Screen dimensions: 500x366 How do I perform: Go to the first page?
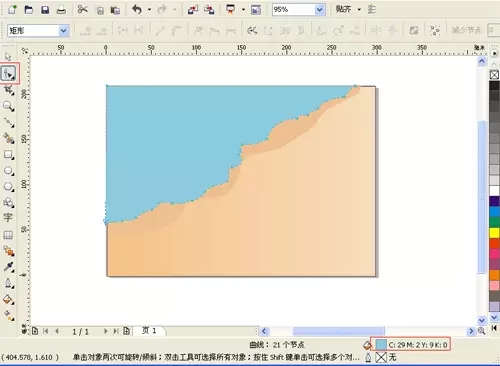pyautogui.click(x=46, y=331)
